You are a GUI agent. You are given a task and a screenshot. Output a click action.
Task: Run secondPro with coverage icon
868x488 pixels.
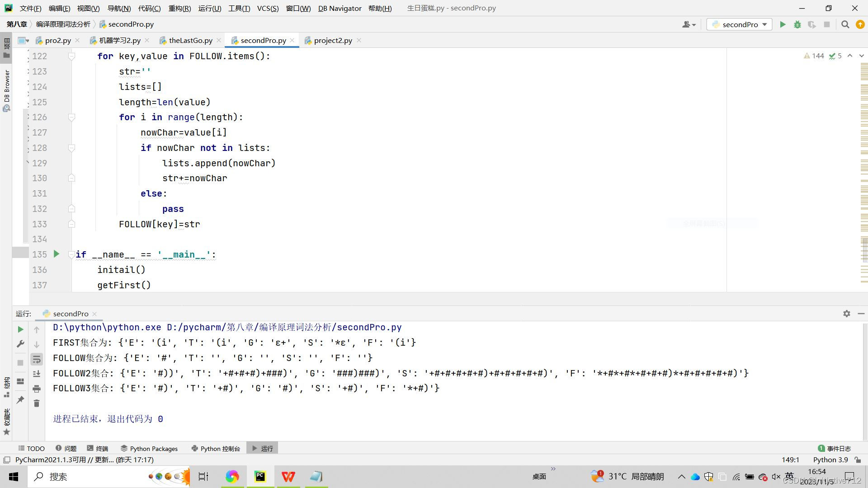(812, 24)
